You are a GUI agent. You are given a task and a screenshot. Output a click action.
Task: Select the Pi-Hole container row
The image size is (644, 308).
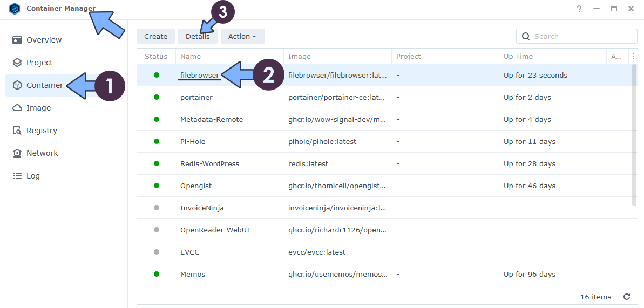coord(384,141)
